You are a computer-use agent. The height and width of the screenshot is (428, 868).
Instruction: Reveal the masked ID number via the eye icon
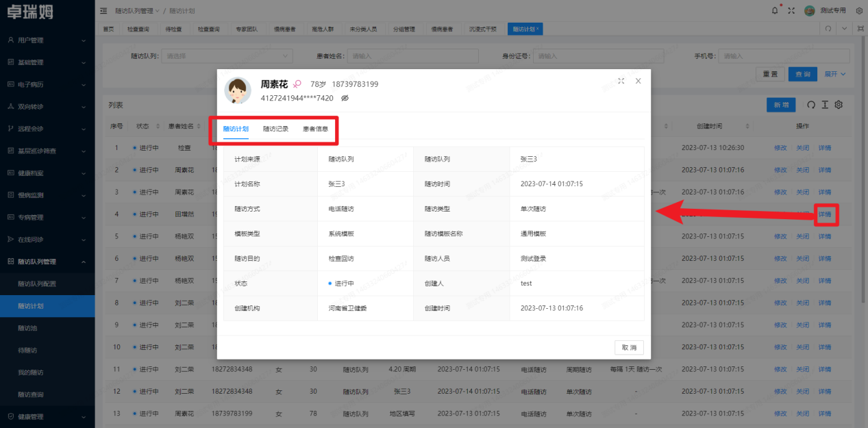tap(344, 98)
